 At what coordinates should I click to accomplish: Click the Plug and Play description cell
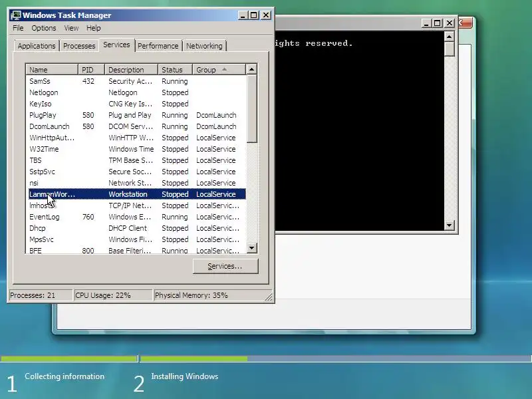[130, 115]
